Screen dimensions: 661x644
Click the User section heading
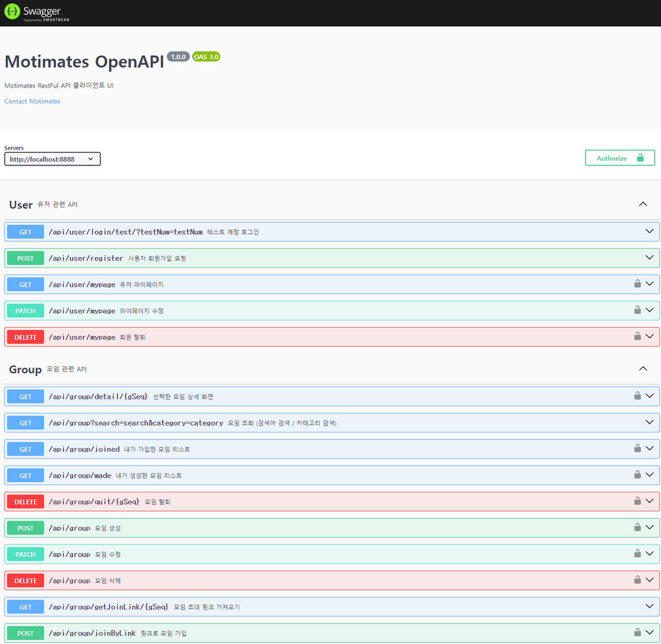click(21, 205)
